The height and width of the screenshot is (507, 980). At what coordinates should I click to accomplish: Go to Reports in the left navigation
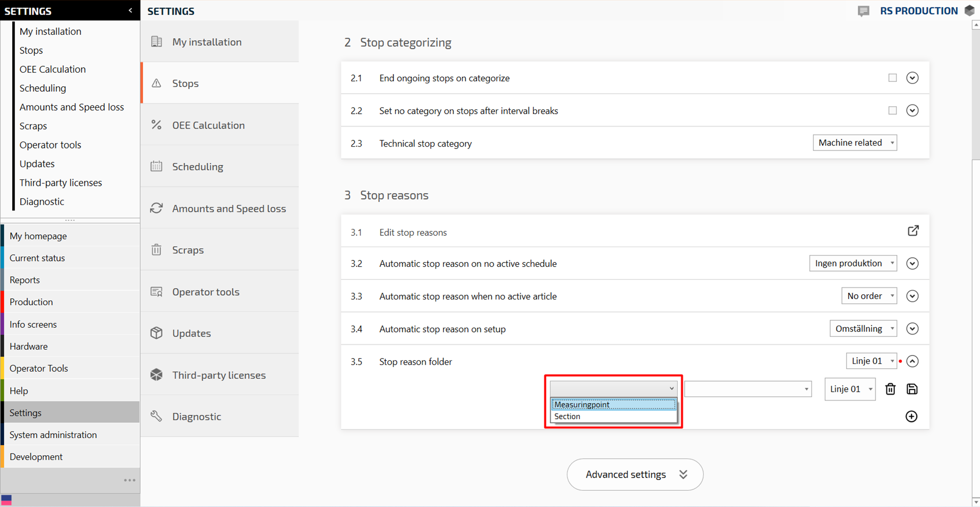[x=24, y=280]
